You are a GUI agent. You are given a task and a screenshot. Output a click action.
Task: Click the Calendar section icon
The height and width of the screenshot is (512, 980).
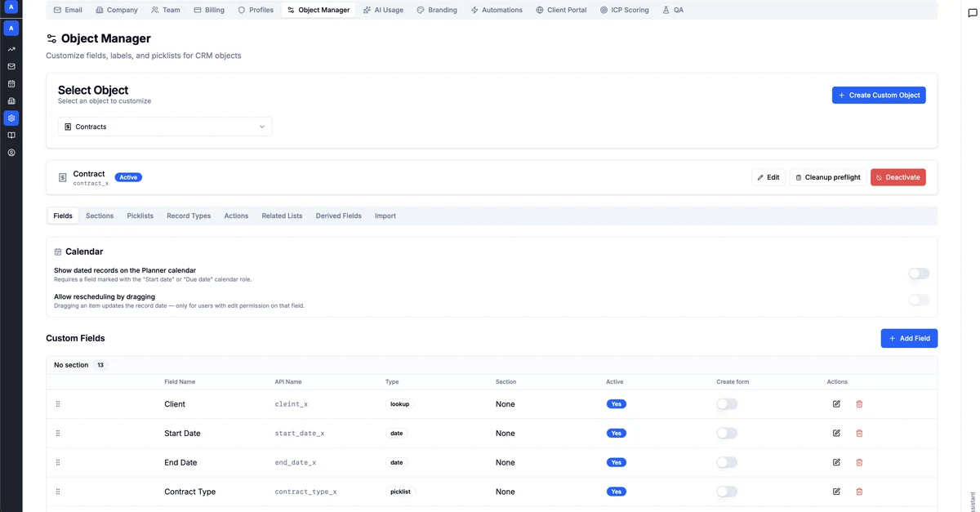click(58, 252)
